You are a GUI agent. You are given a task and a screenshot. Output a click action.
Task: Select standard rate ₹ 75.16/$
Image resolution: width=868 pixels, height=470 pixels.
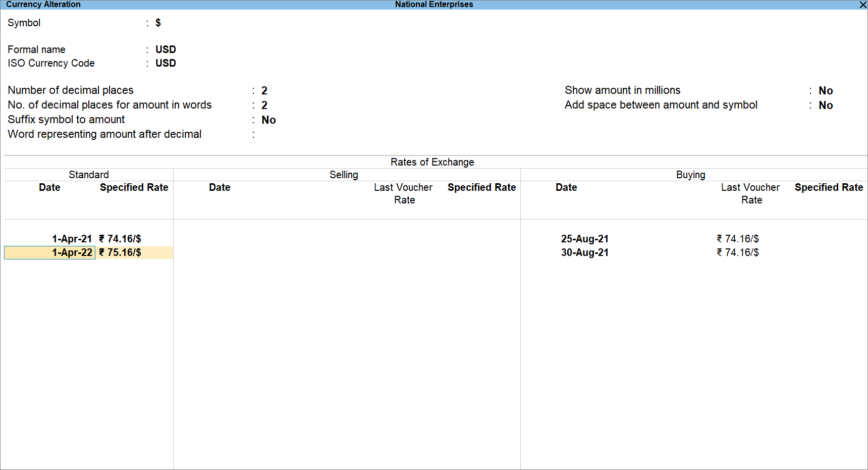120,252
